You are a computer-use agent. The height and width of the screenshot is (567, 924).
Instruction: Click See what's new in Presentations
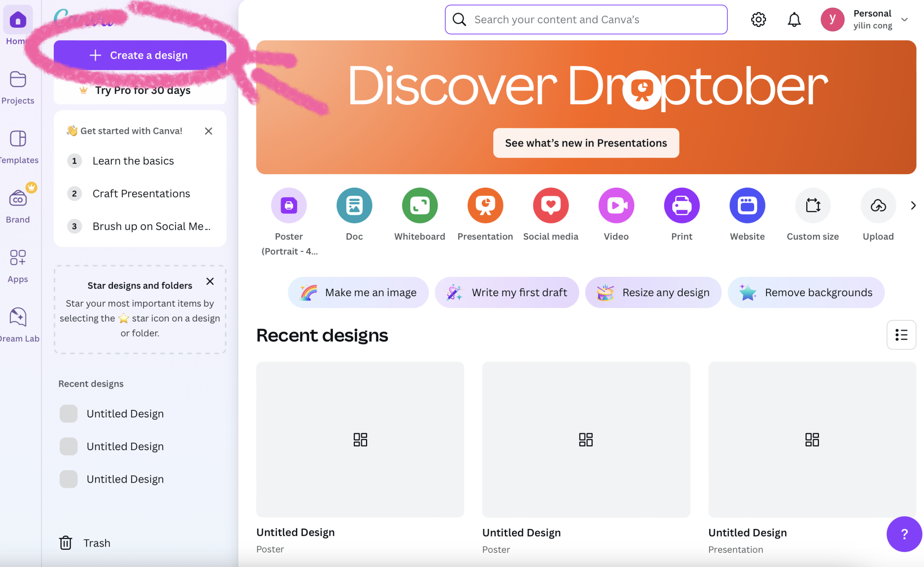tap(585, 143)
